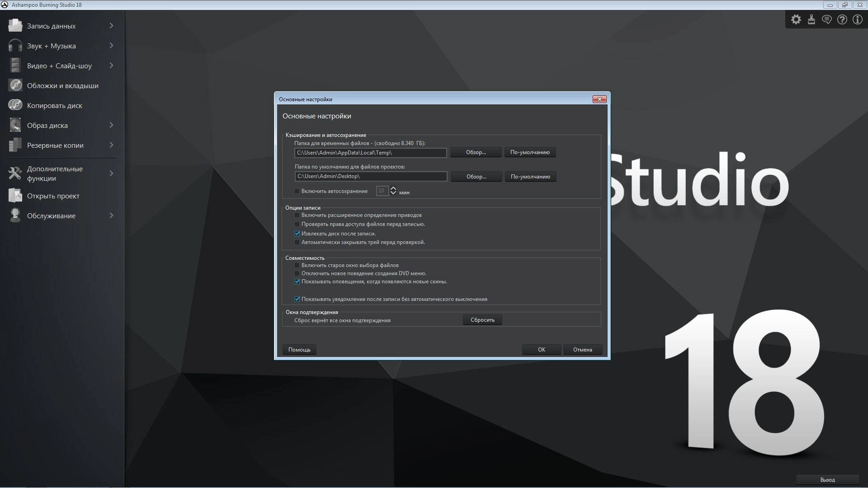Browse for temporary files folder with Обзор
The height and width of the screenshot is (488, 868).
point(476,152)
